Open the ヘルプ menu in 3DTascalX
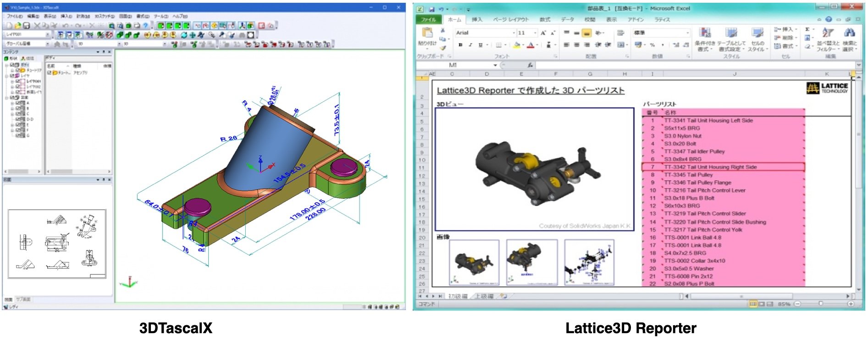The height and width of the screenshot is (339, 868). pos(180,16)
